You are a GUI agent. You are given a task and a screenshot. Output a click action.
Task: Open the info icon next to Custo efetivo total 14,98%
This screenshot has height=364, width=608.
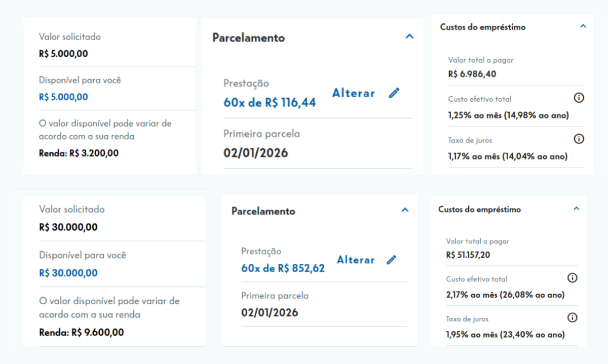point(579,97)
